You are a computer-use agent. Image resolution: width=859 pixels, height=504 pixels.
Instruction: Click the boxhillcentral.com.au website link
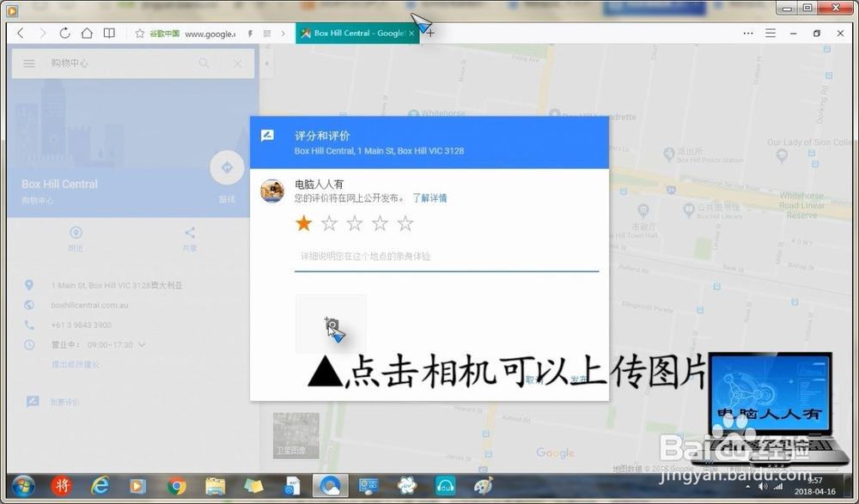point(90,305)
